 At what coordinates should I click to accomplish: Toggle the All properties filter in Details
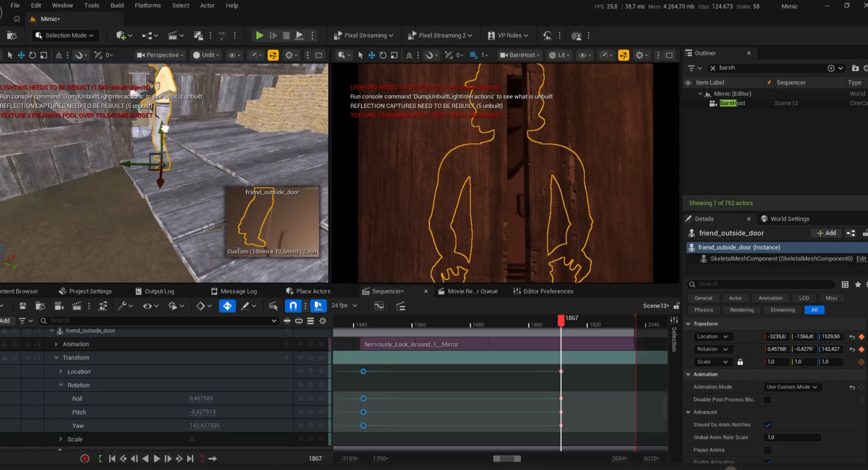(x=814, y=310)
